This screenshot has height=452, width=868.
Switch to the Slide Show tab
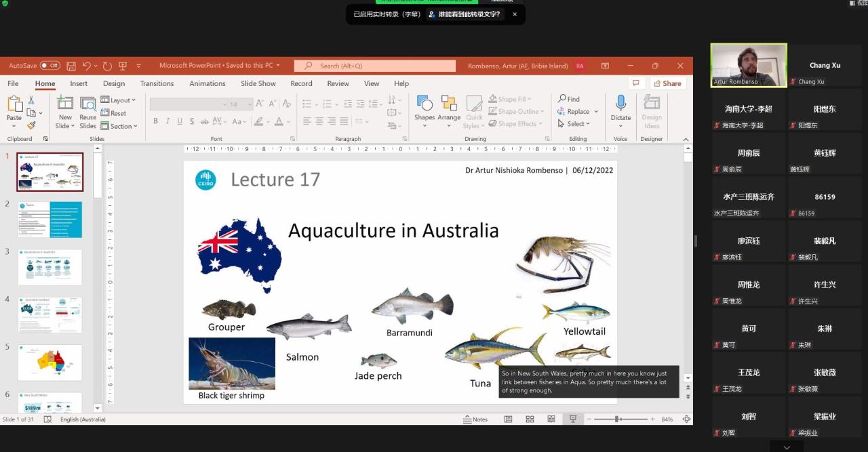point(258,83)
